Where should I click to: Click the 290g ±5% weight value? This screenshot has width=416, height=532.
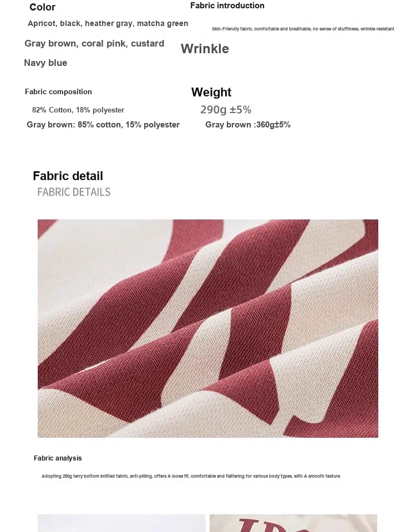(226, 110)
